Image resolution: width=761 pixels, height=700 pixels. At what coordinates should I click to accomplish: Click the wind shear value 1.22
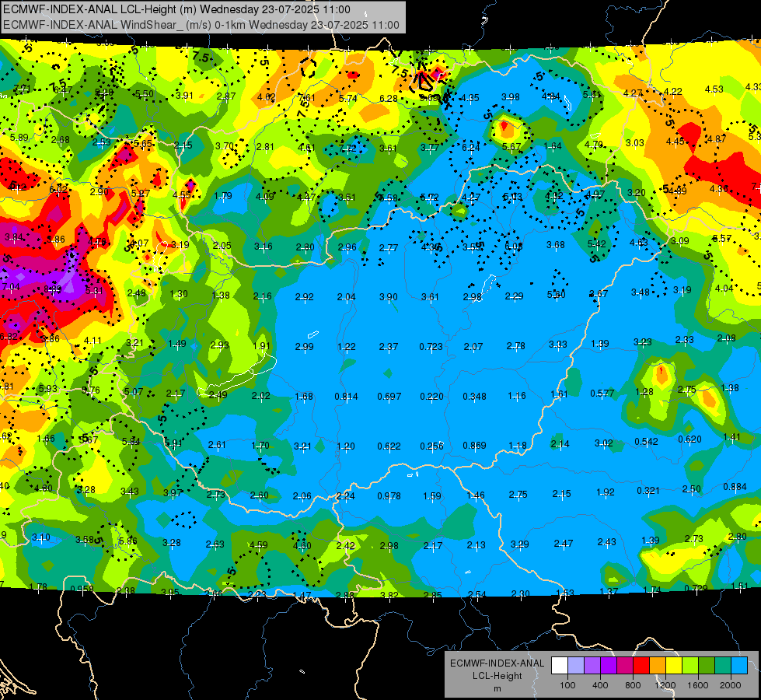[x=347, y=347]
